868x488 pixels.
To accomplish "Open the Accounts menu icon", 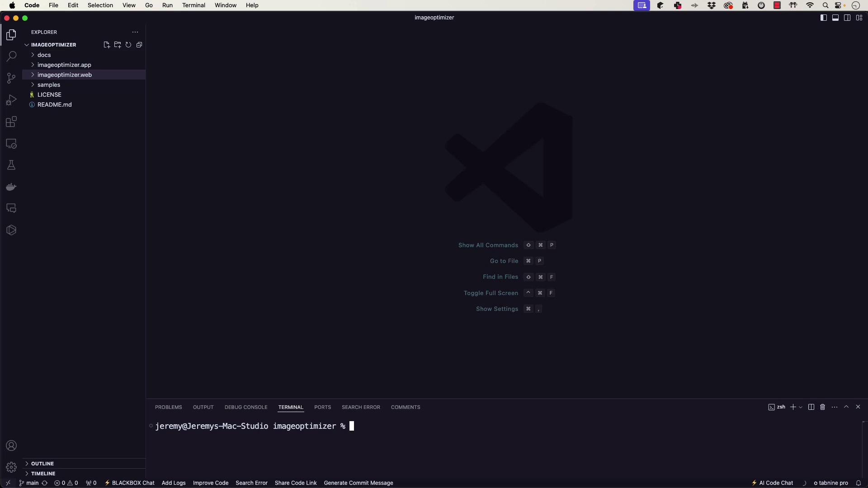I will point(11,446).
